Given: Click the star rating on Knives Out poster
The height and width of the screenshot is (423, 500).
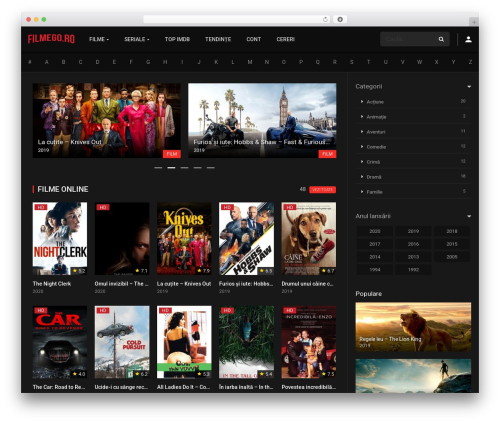Looking at the screenshot, I should point(203,271).
